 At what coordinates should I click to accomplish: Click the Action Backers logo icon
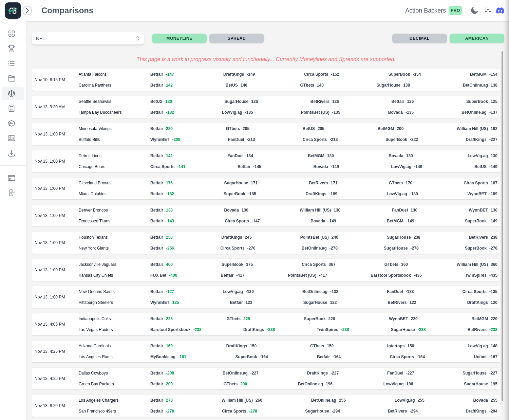(13, 11)
